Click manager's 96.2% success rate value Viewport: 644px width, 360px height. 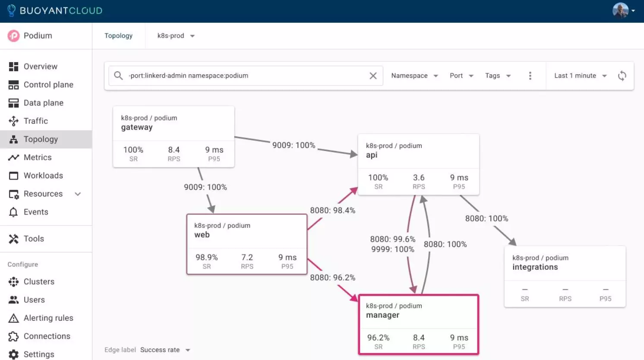pyautogui.click(x=378, y=338)
